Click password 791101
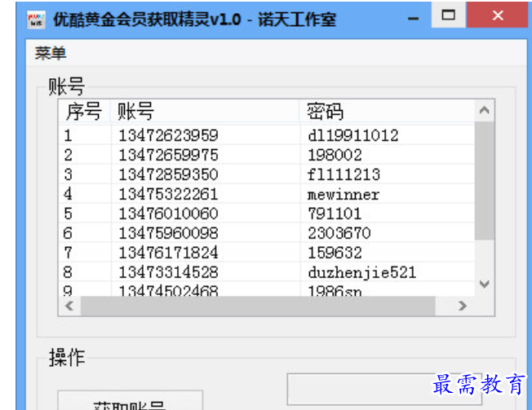 pyautogui.click(x=335, y=214)
